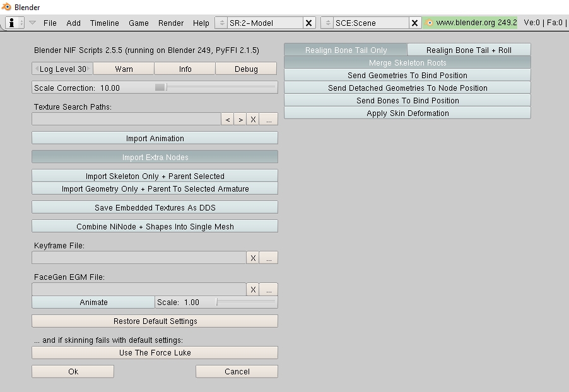Decrease Log Level with left arrow

[x=37, y=69]
